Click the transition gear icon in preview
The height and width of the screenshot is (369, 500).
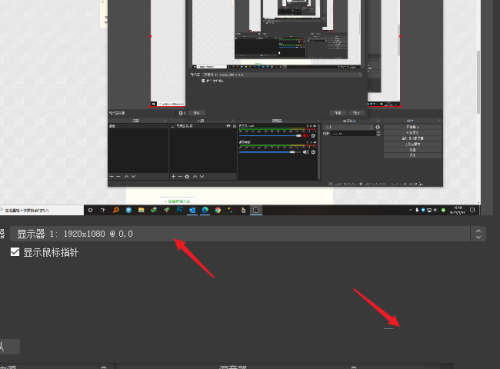[378, 127]
